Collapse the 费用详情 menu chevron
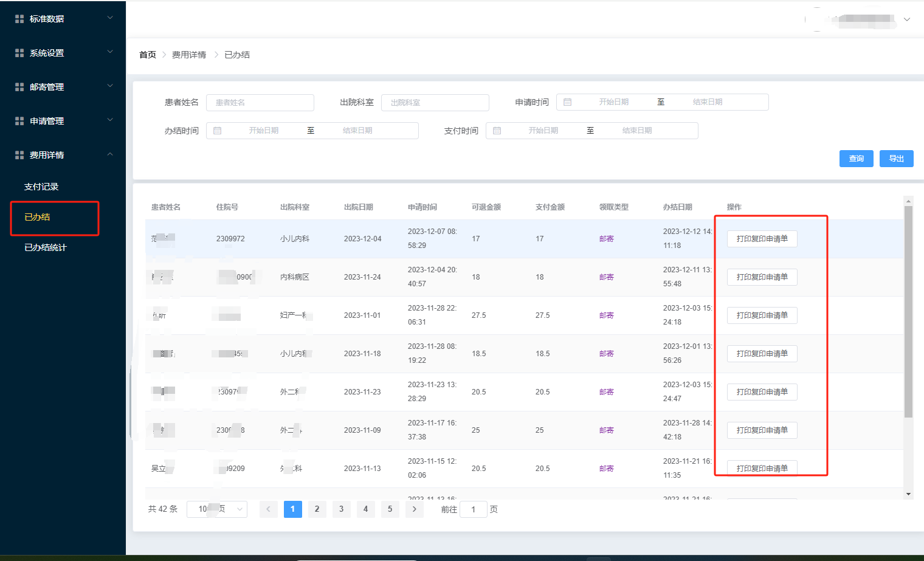 tap(110, 154)
